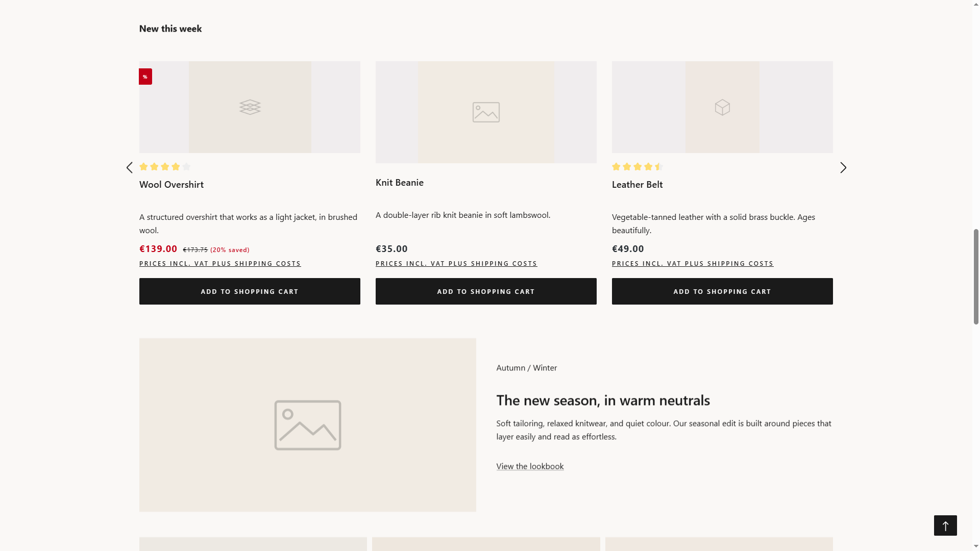
Task: Click the €35.00 Knit Beanie price
Action: [x=392, y=249]
